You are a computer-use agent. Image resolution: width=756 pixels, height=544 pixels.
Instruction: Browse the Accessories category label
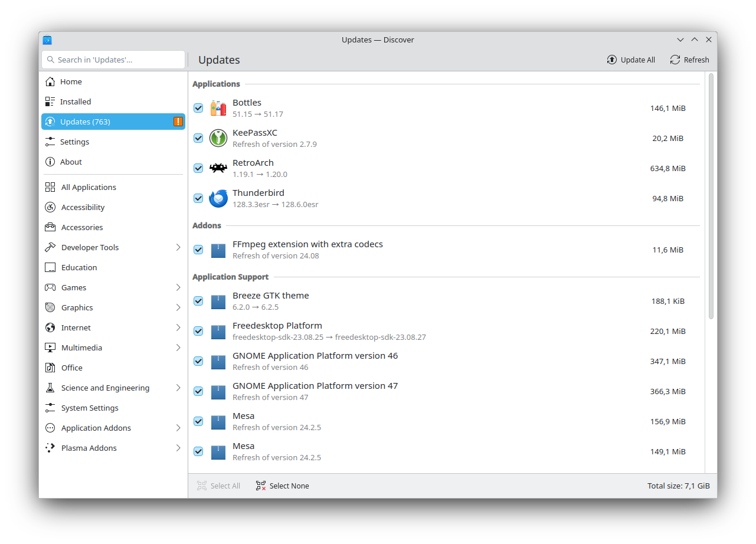point(82,227)
